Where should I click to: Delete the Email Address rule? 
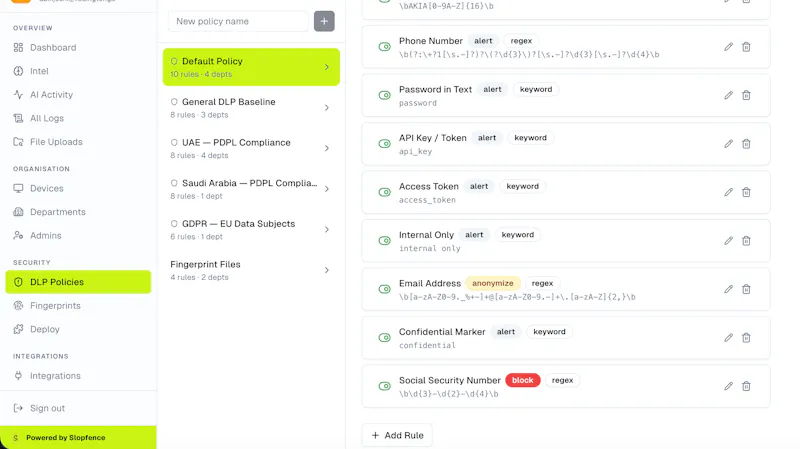pyautogui.click(x=746, y=289)
